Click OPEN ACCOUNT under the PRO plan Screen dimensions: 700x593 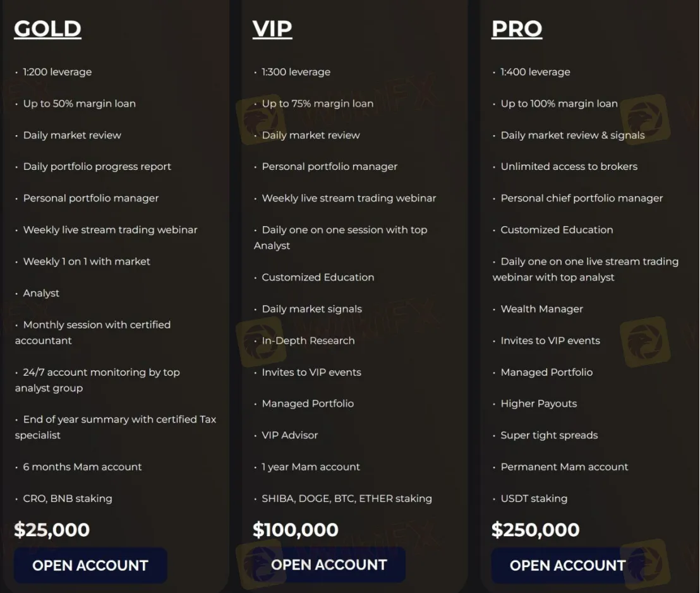[x=567, y=565]
